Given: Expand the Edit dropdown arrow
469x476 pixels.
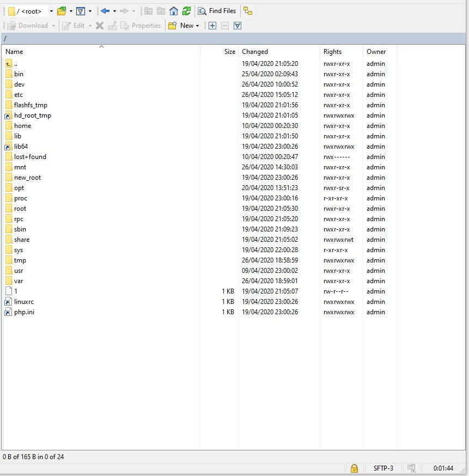Looking at the screenshot, I should pos(90,26).
